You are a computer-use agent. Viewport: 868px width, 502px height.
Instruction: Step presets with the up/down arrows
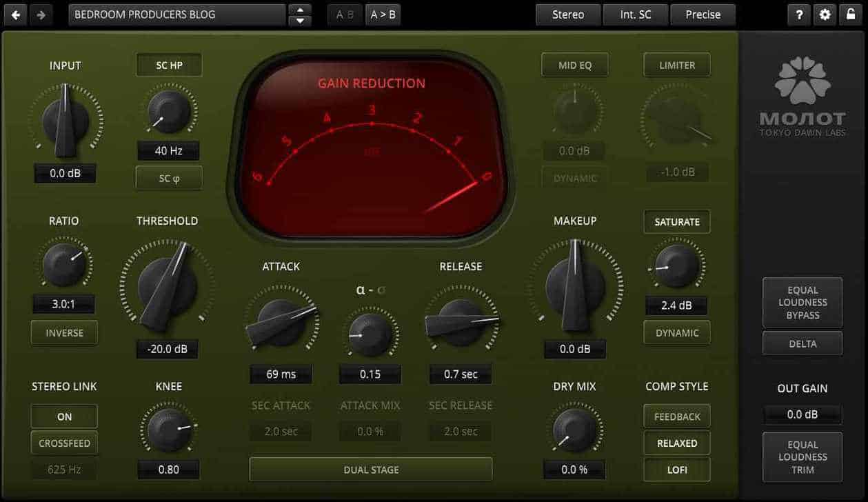(x=300, y=14)
